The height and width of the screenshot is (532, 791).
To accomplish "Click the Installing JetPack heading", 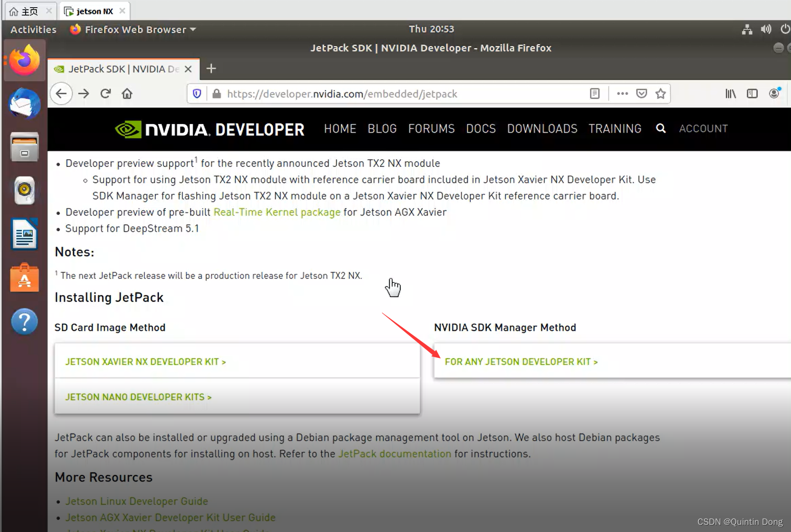I will [x=109, y=297].
